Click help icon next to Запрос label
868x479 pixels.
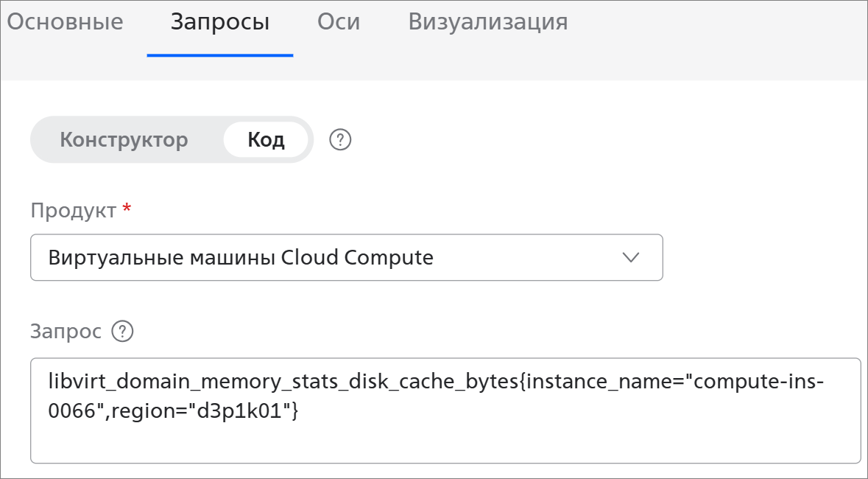121,332
